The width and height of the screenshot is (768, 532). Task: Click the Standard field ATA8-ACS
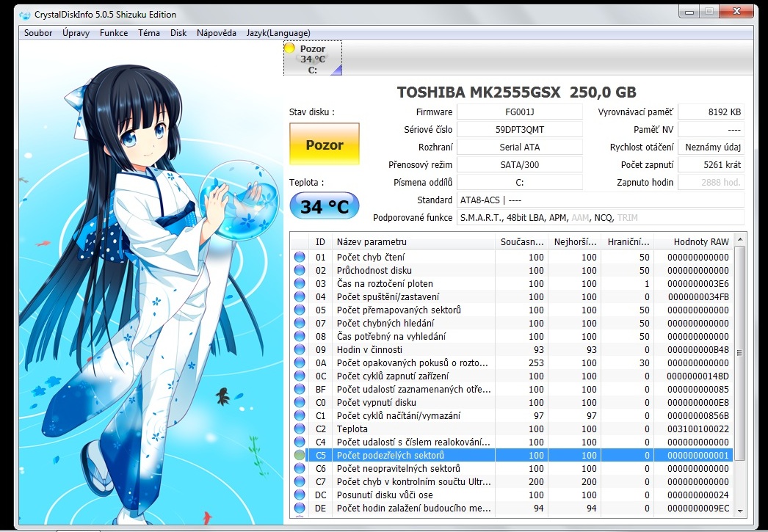[x=601, y=200]
